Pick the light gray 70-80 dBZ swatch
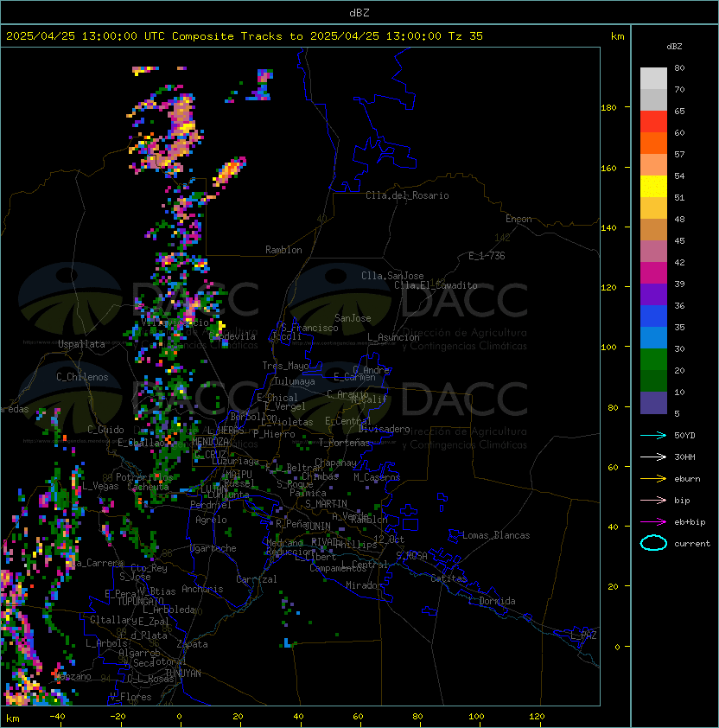719x728 pixels. [x=653, y=78]
